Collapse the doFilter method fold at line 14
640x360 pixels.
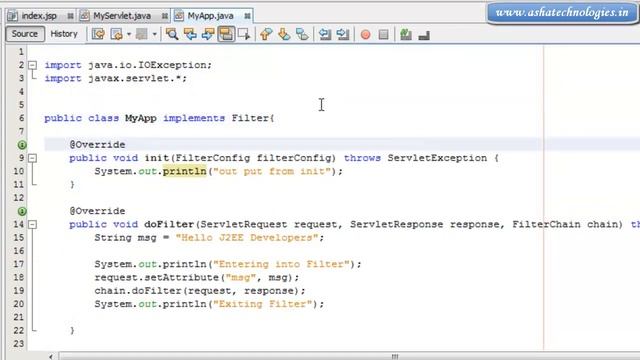coord(32,224)
